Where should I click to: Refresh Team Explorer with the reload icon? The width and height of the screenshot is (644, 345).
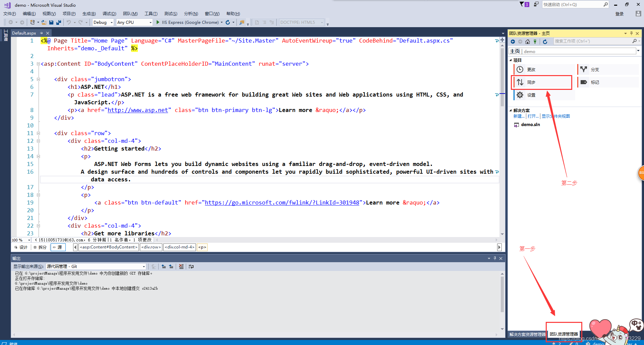tap(545, 42)
